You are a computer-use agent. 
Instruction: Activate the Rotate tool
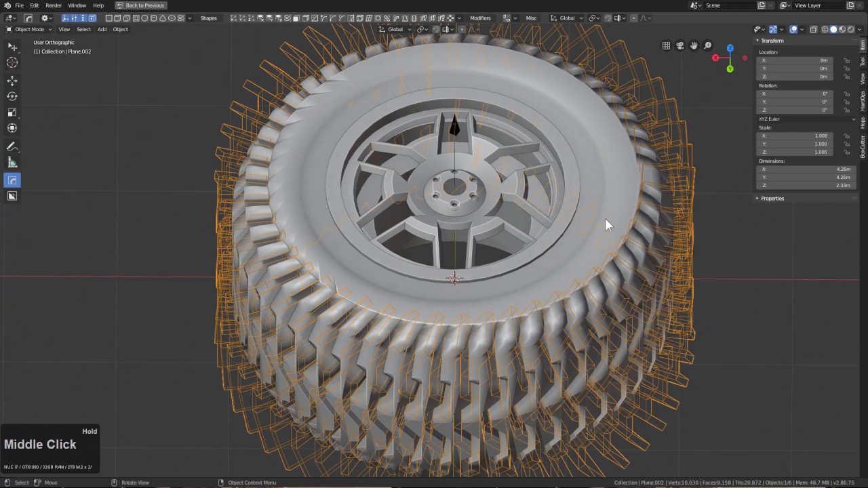(x=12, y=96)
